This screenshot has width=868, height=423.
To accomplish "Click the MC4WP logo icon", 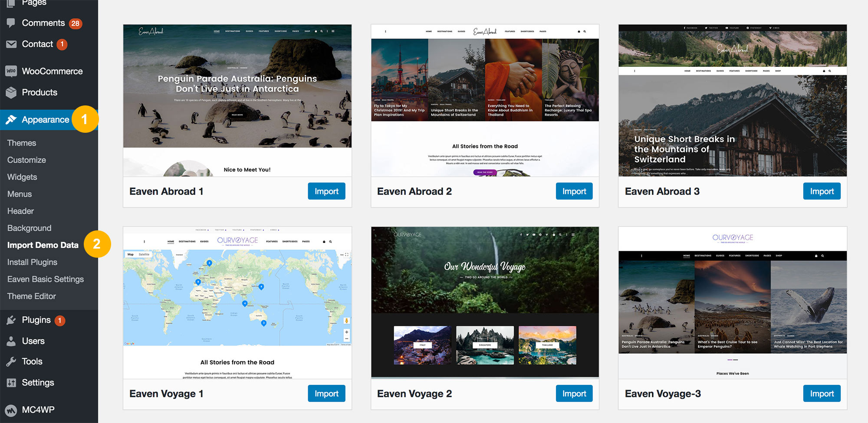I will click(x=11, y=409).
